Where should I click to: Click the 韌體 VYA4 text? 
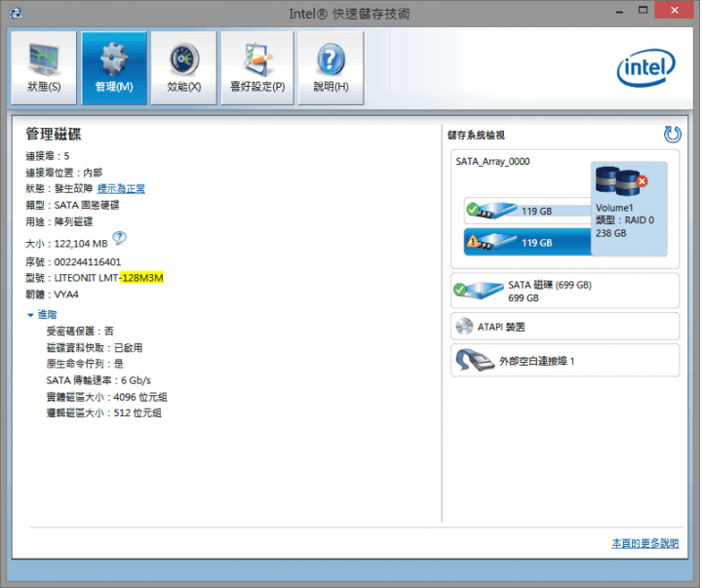click(x=52, y=294)
